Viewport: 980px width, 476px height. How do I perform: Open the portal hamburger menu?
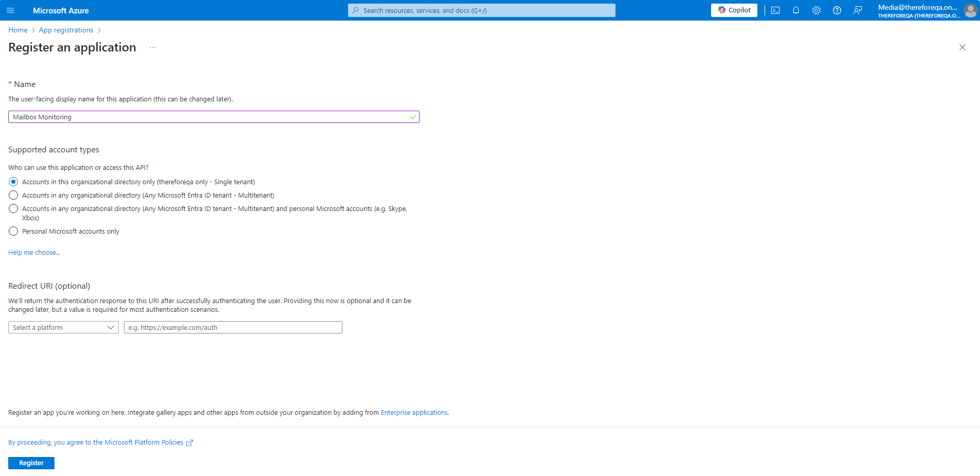[x=10, y=10]
